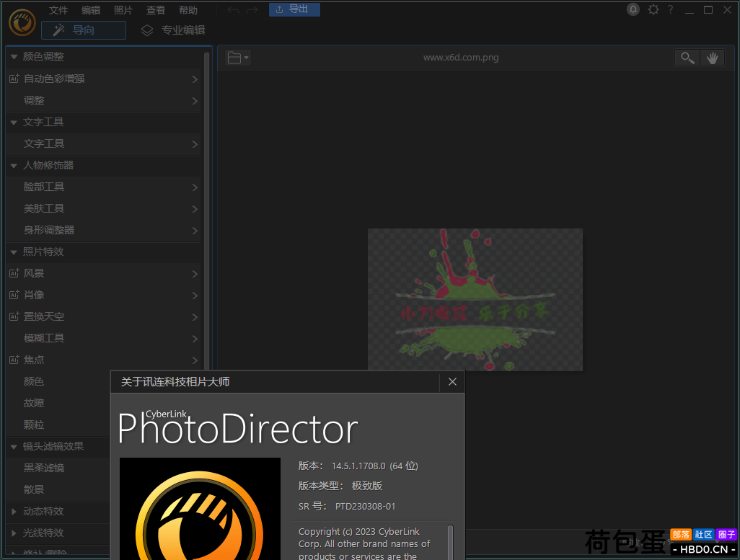Image resolution: width=740 pixels, height=560 pixels.
Task: Select the zoom magnifier tool
Action: coord(687,58)
